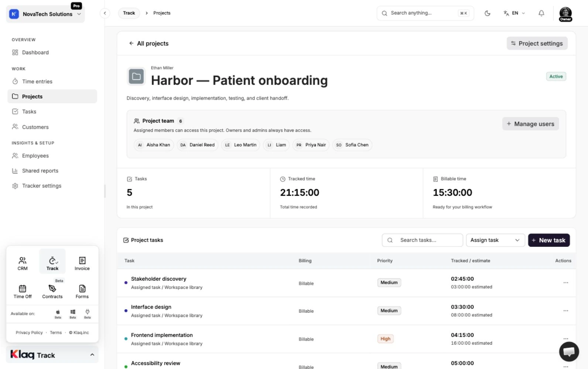
Task: Open the Assign task dropdown
Action: point(495,240)
